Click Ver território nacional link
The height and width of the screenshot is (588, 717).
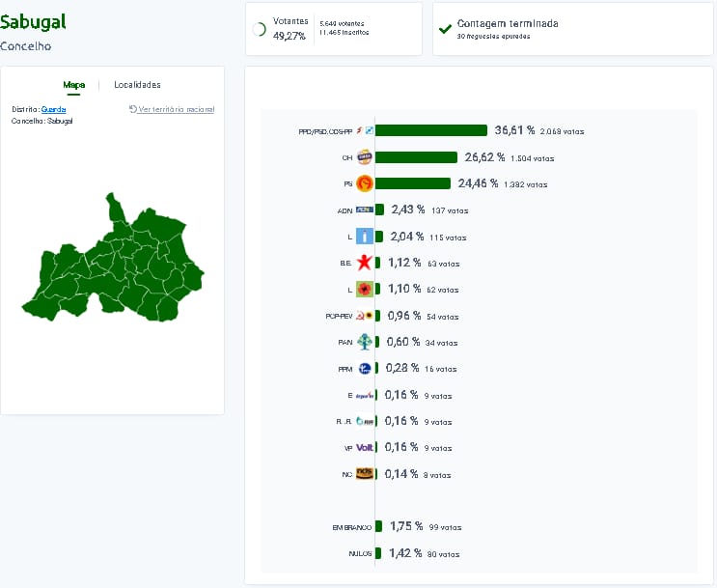[x=176, y=109]
